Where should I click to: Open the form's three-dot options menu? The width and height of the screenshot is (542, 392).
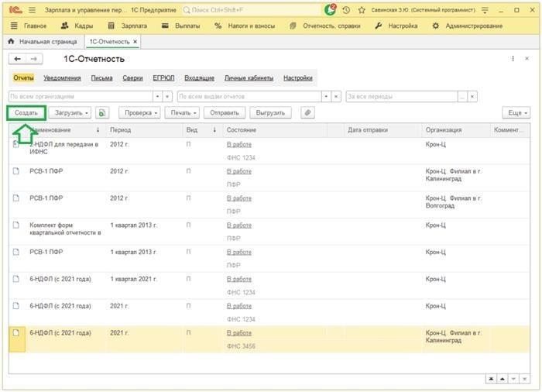(x=513, y=58)
